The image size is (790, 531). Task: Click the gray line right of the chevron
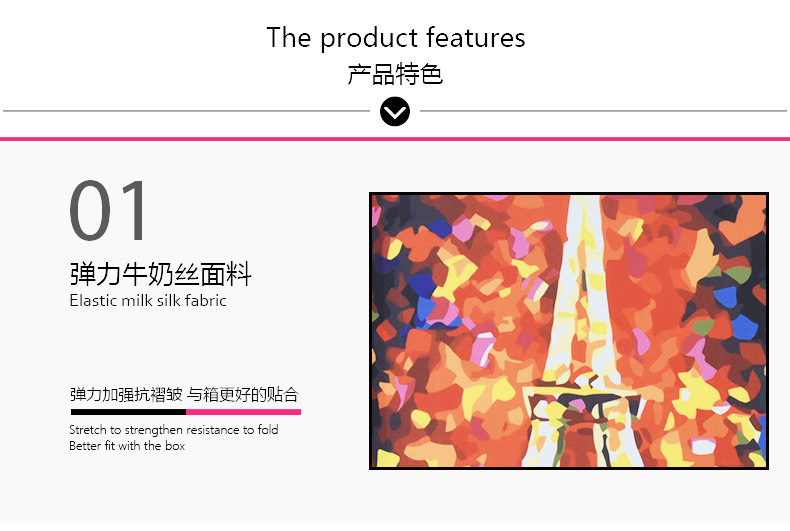pyautogui.click(x=603, y=111)
